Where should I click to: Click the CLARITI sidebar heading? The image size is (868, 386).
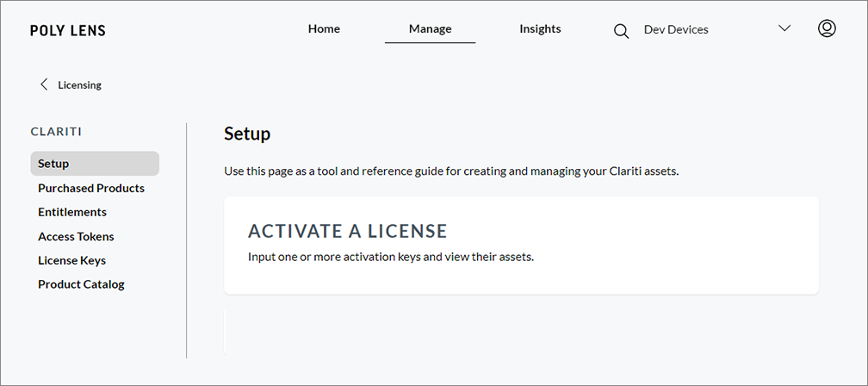coord(57,132)
